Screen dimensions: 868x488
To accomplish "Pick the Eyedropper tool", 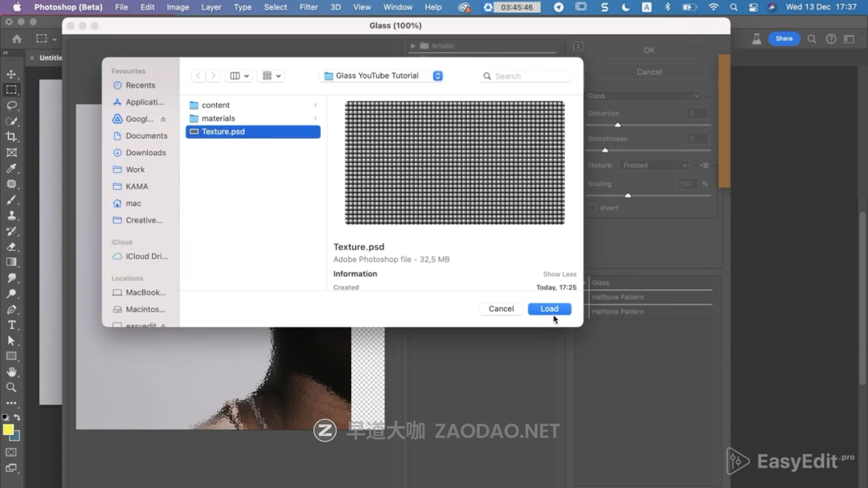I will 11,168.
